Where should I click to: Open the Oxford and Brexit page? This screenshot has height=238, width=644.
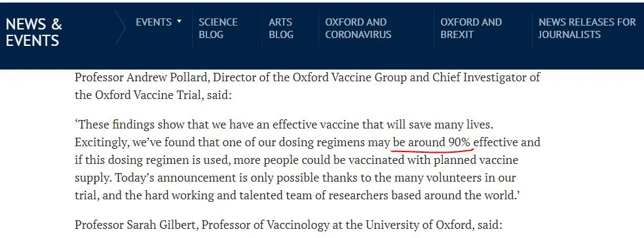pyautogui.click(x=471, y=28)
